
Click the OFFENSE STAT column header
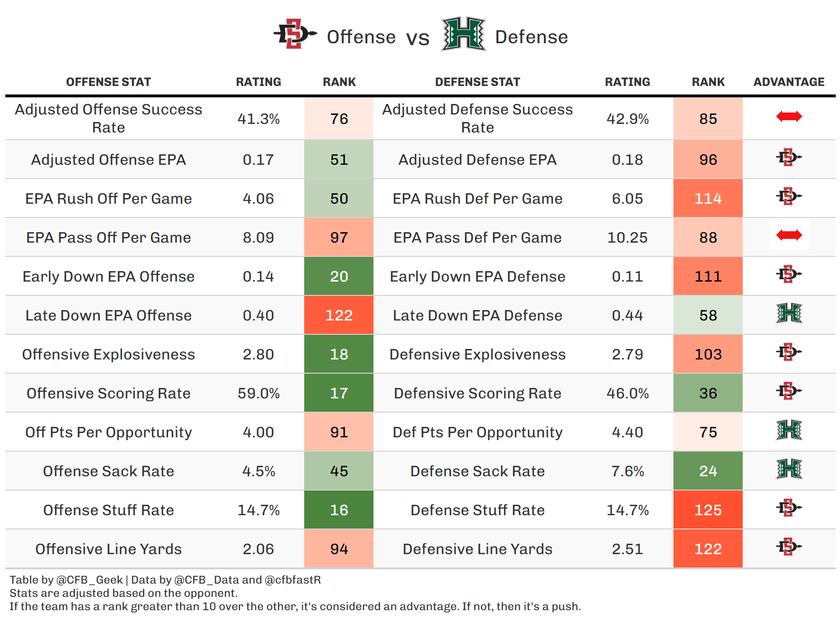tap(108, 82)
